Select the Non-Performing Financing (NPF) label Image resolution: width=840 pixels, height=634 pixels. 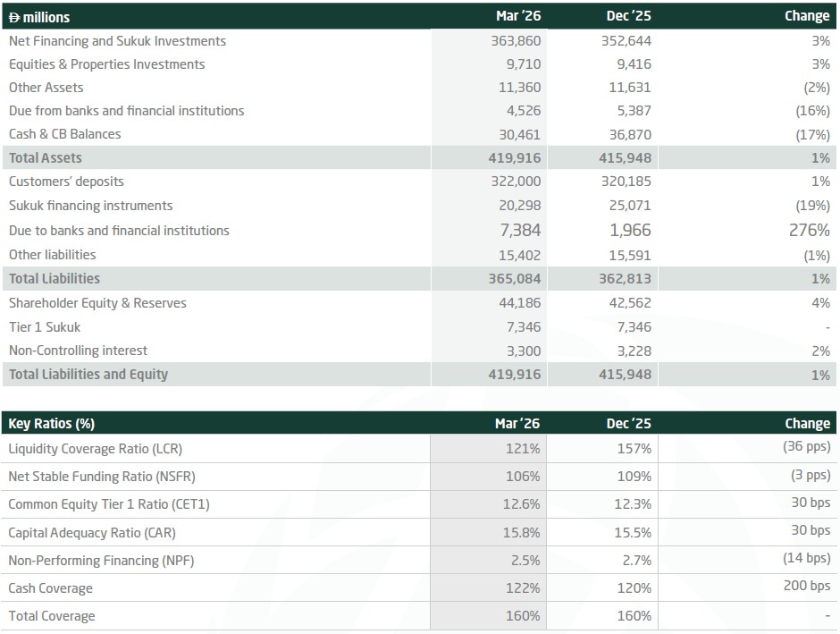tap(101, 561)
